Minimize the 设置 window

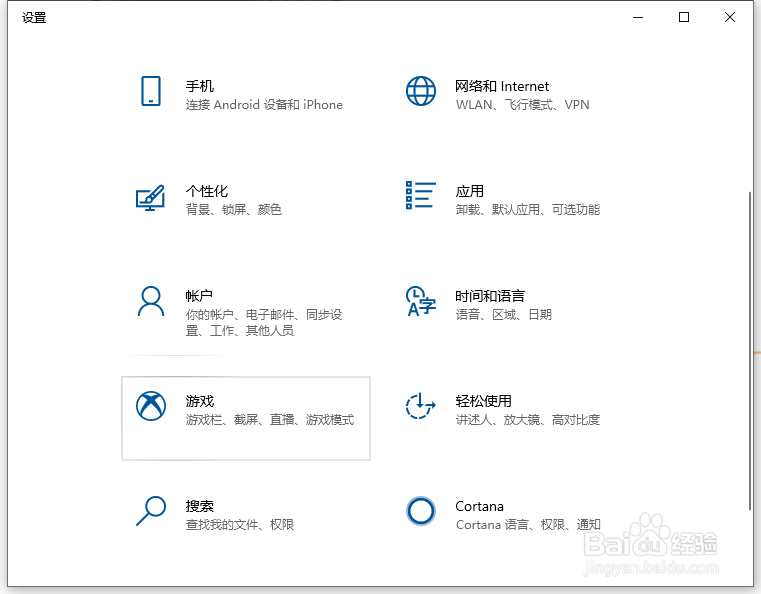pyautogui.click(x=638, y=17)
